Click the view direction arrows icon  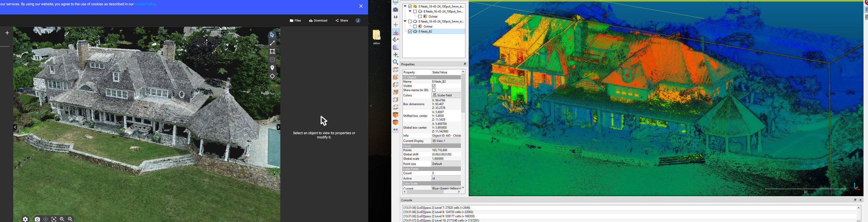395,40
